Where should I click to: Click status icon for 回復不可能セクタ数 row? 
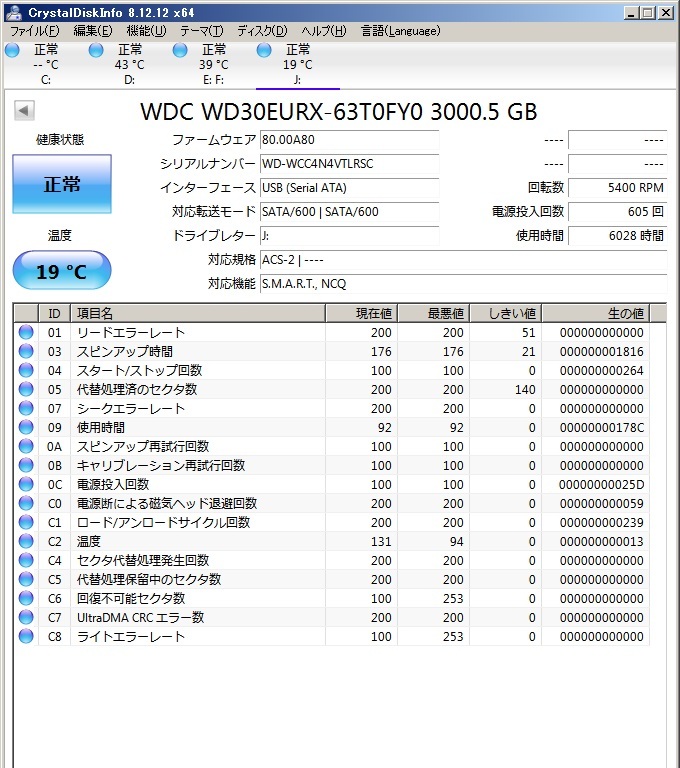pos(26,598)
